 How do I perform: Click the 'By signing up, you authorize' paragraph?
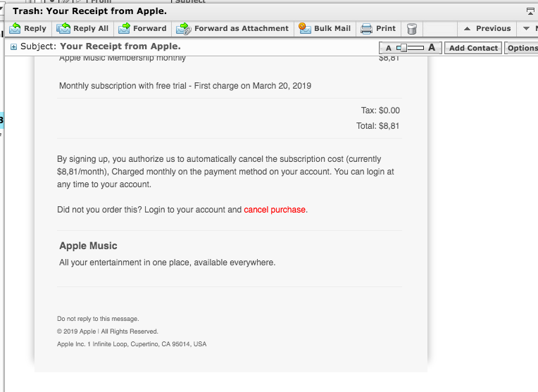[225, 172]
